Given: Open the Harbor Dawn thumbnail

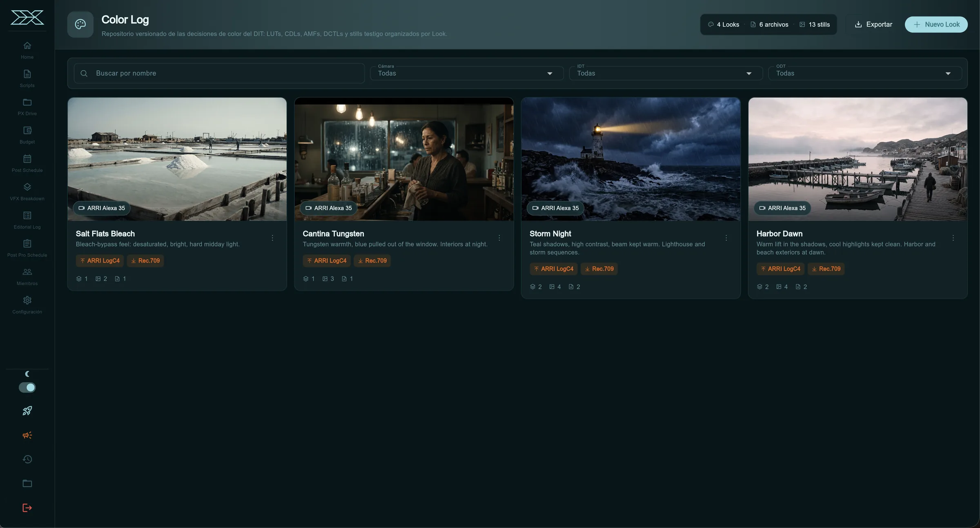Looking at the screenshot, I should (857, 159).
